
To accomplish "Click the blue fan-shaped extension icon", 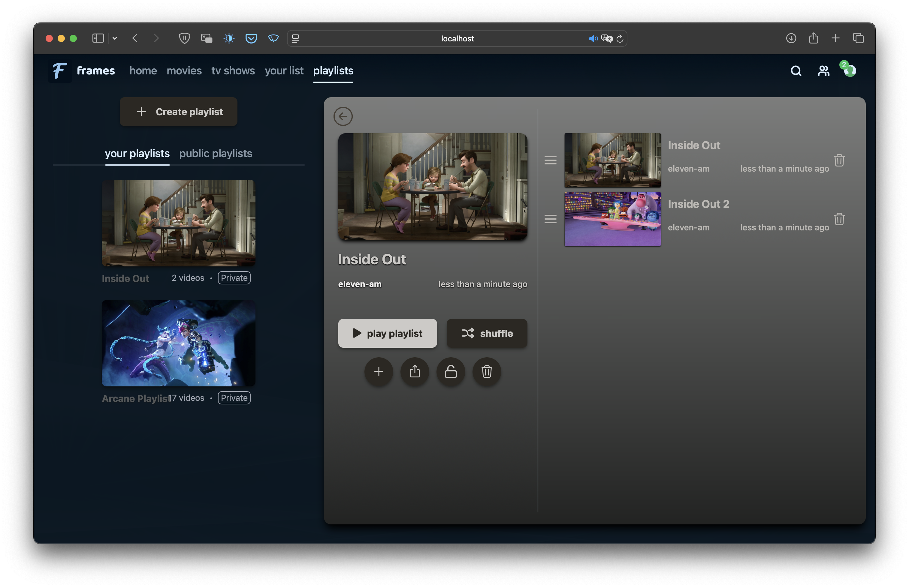I will [x=273, y=38].
